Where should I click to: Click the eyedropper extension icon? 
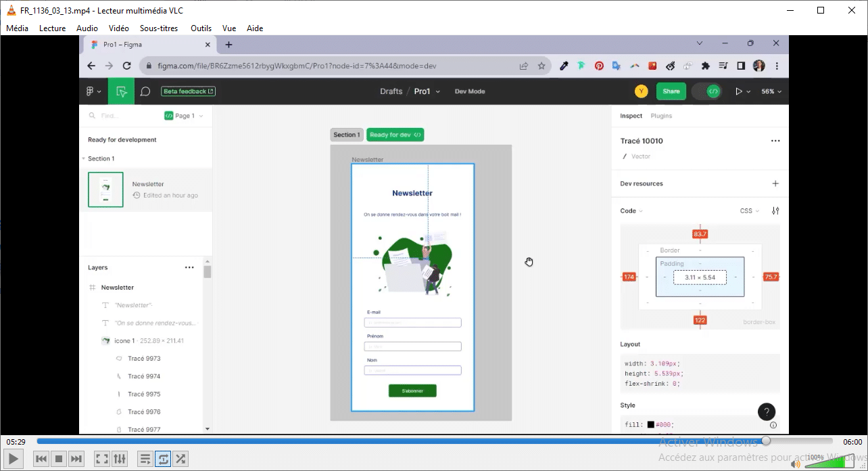tap(564, 66)
